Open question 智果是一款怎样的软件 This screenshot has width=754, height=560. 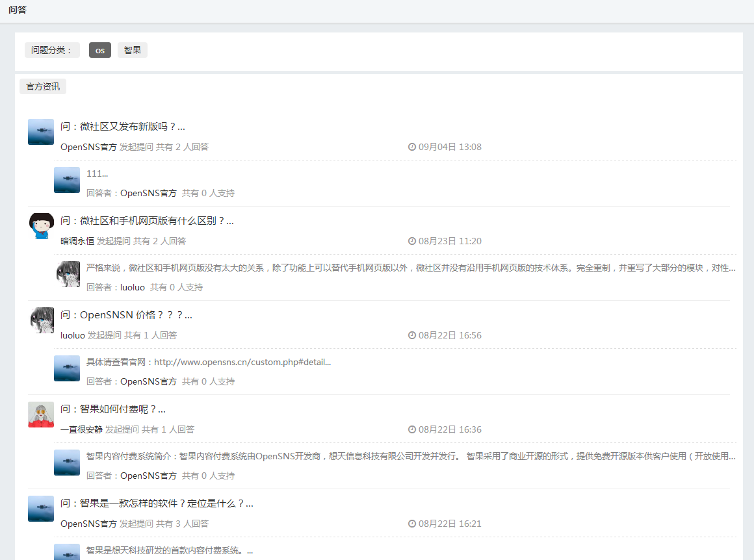tap(157, 503)
